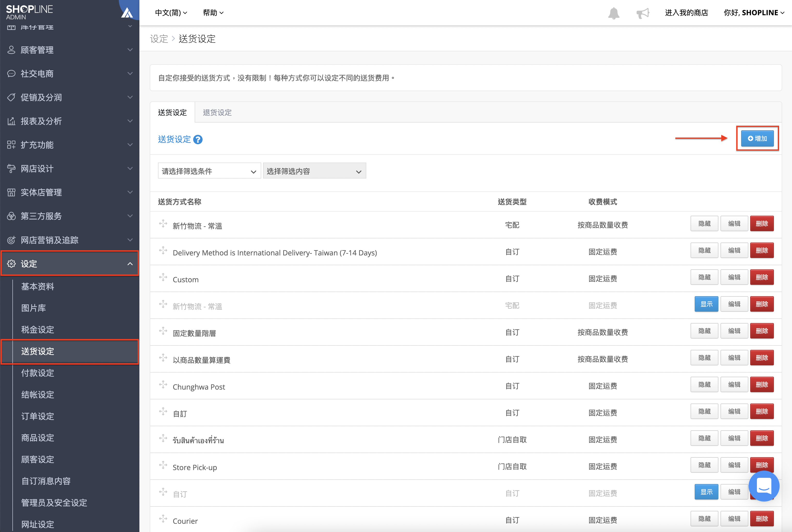Click the SHOPLINE triangle logo icon
This screenshot has height=532, width=792.
click(127, 13)
